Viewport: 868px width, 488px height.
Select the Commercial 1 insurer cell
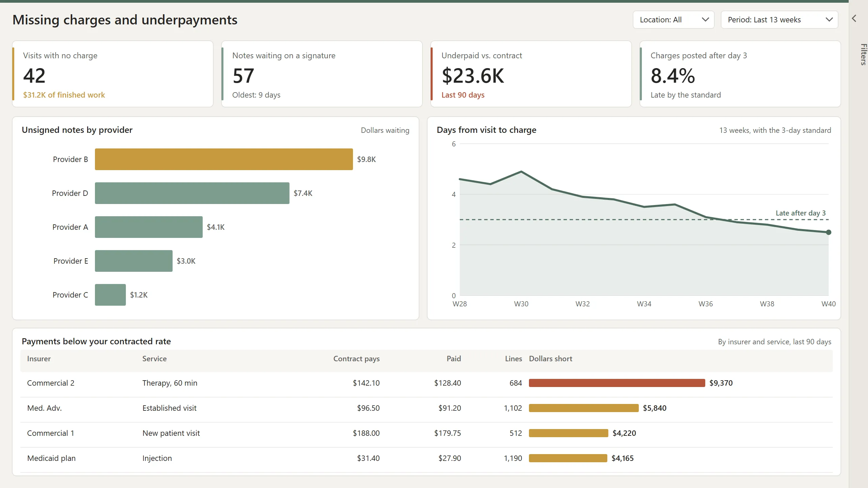pos(51,433)
